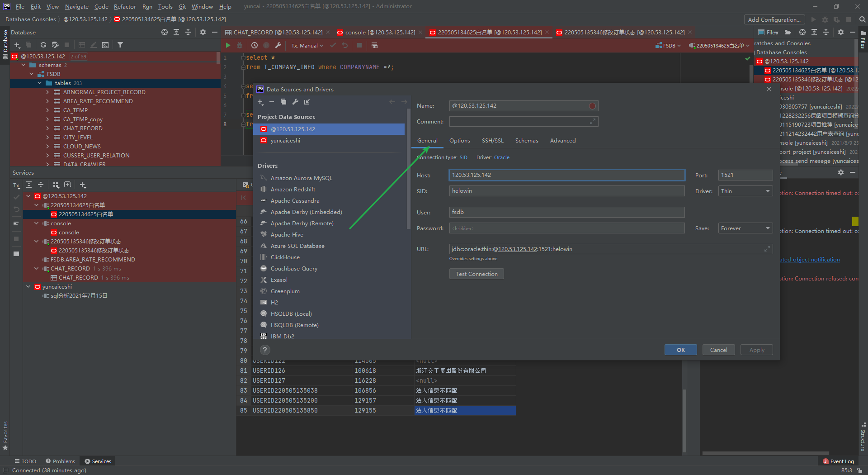Screen dimensions: 868x475
Task: Click the filter funnel icon in Database panel
Action: point(120,45)
